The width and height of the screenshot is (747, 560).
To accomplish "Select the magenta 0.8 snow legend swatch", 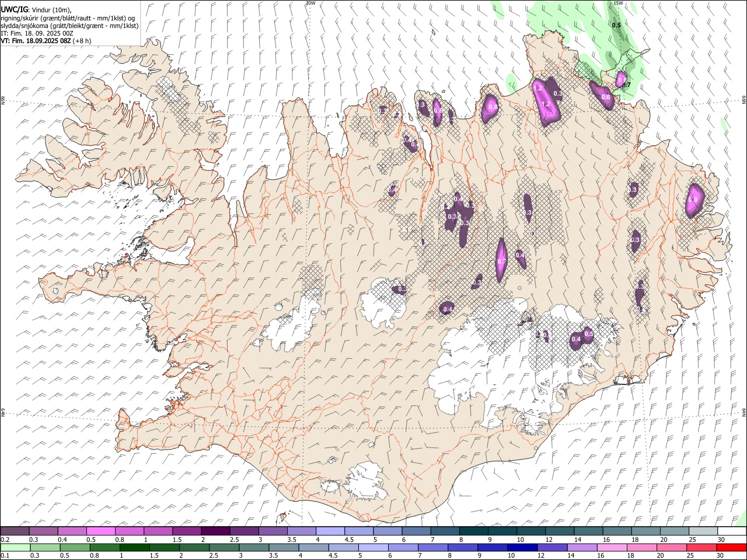I will tap(130, 531).
